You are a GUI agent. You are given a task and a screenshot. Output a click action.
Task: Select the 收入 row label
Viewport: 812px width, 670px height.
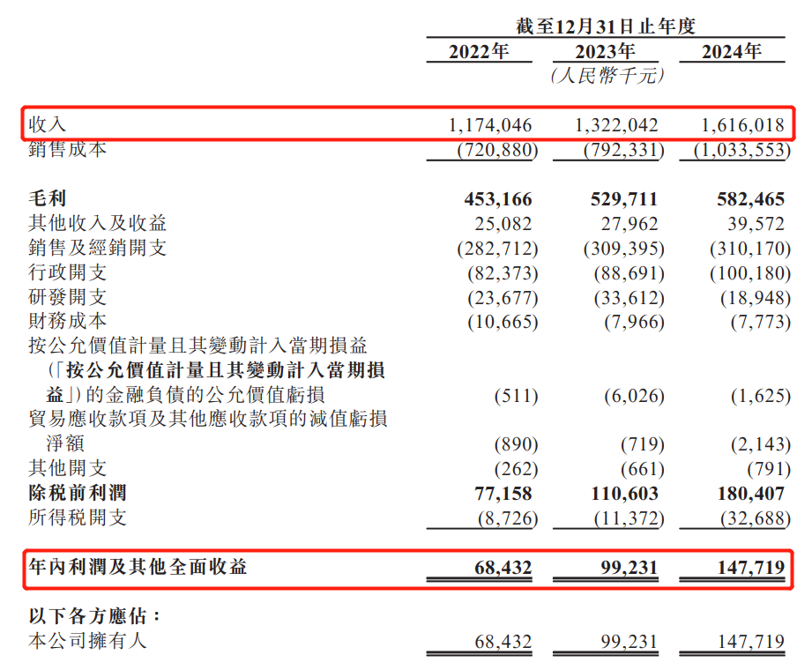(48, 124)
